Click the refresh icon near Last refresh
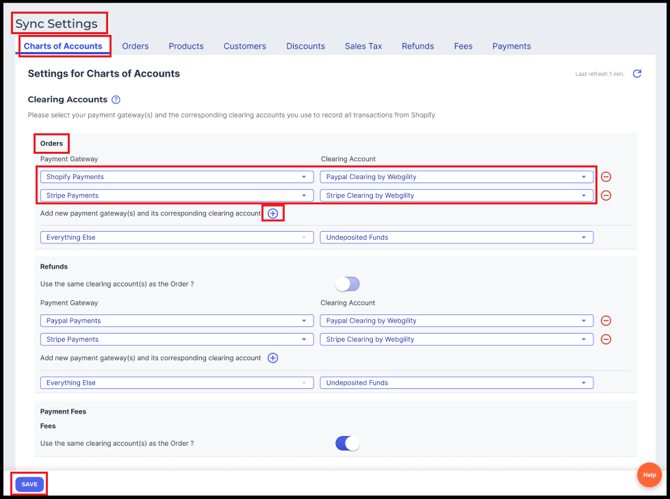 click(637, 74)
